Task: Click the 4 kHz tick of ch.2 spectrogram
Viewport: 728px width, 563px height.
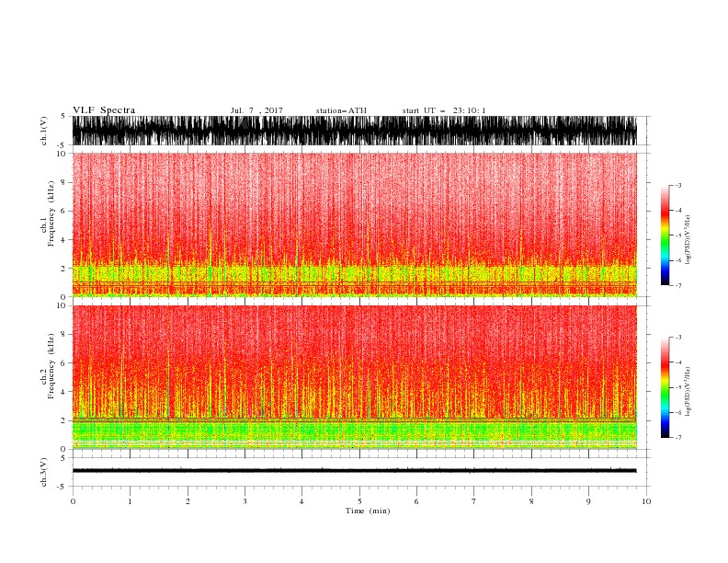Action: pyautogui.click(x=64, y=392)
